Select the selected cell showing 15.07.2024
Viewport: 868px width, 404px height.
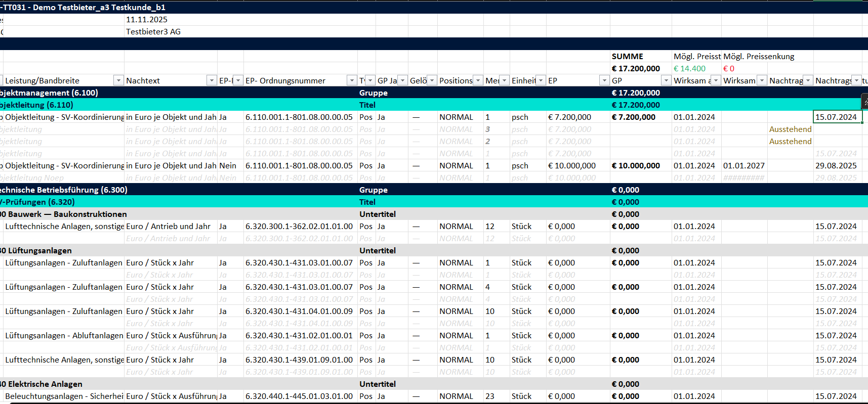(x=837, y=117)
